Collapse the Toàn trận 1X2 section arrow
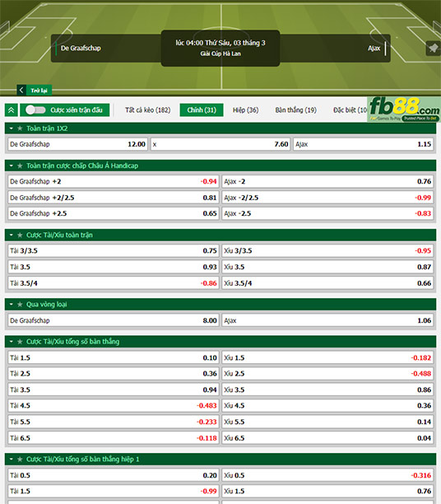441x504 pixels. [x=12, y=128]
